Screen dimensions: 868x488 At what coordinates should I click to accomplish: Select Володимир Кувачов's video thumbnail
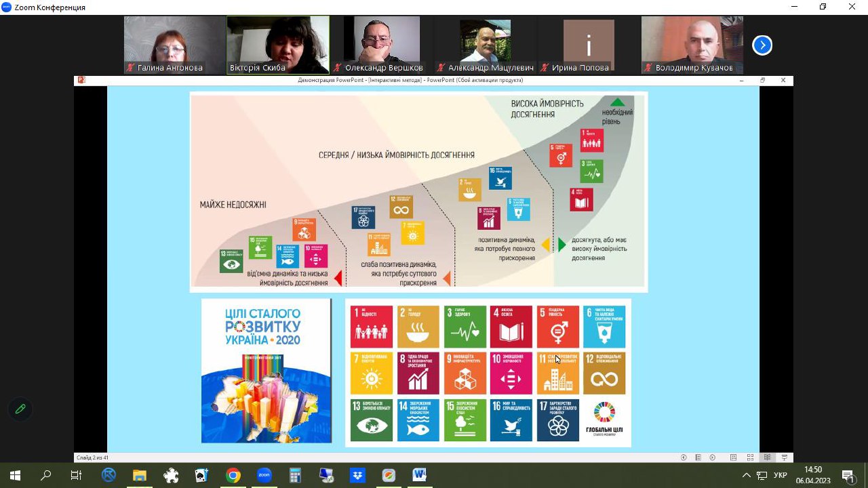(692, 45)
